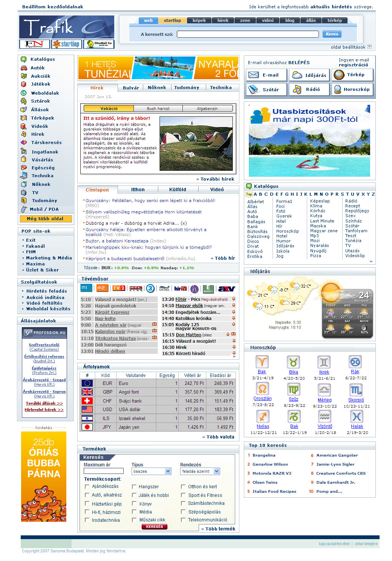
Task: Switch to the hírek search tab
Action: [x=223, y=20]
